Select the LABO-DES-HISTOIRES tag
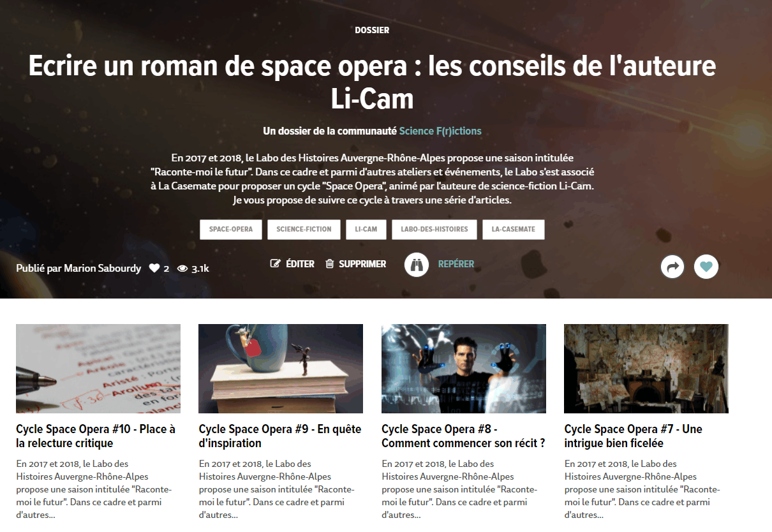 (434, 229)
